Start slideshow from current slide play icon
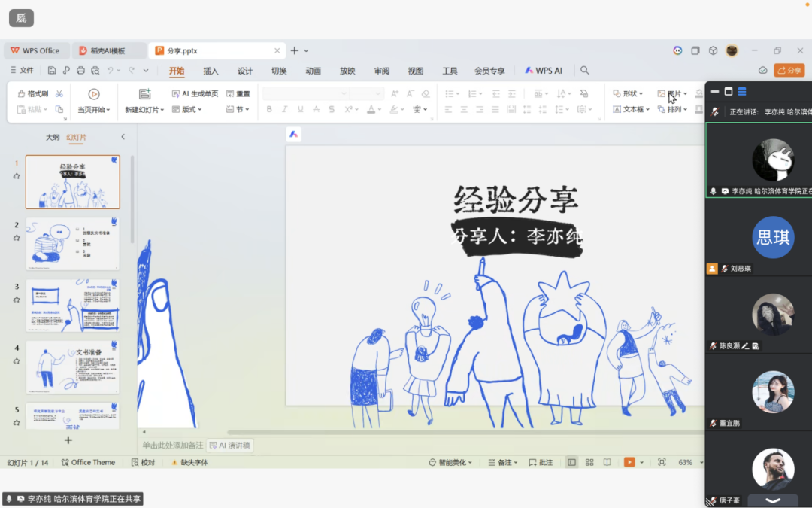This screenshot has width=812, height=508. tap(94, 94)
